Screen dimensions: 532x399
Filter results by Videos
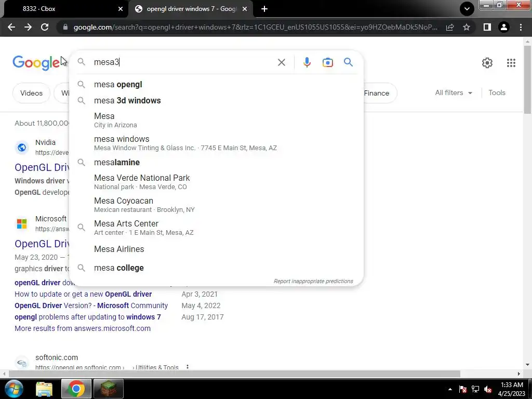coord(31,93)
